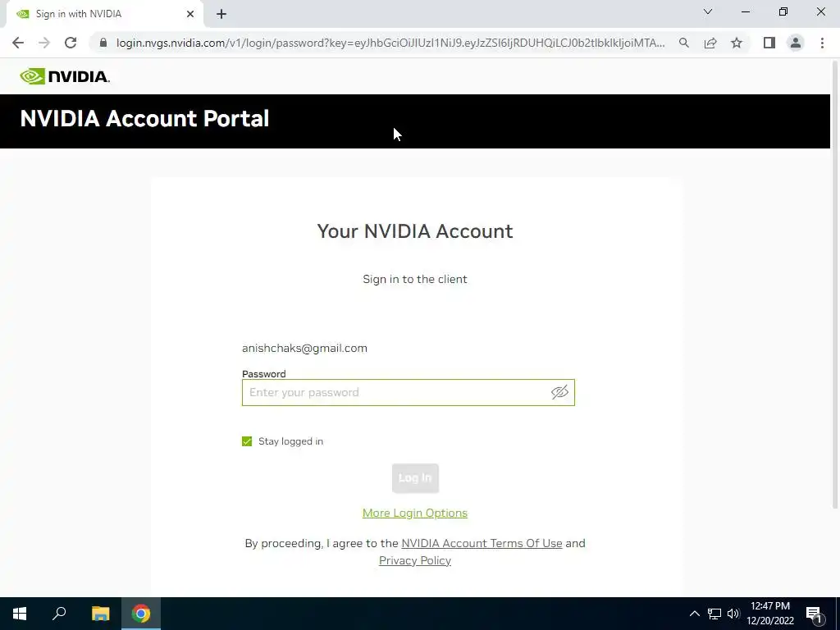View site security lock icon info
Viewport: 840px width, 630px height.
[x=103, y=43]
